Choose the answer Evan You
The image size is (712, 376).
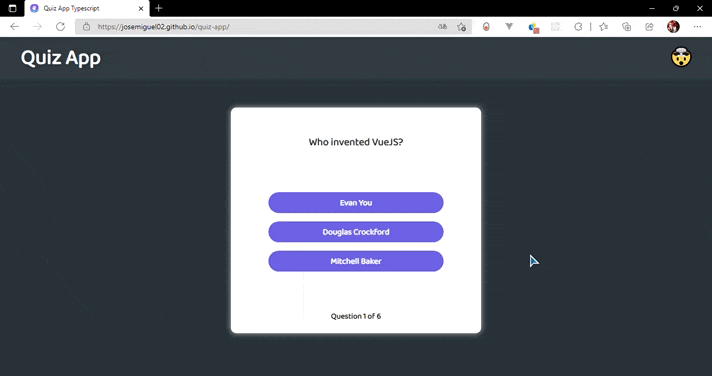pyautogui.click(x=356, y=203)
